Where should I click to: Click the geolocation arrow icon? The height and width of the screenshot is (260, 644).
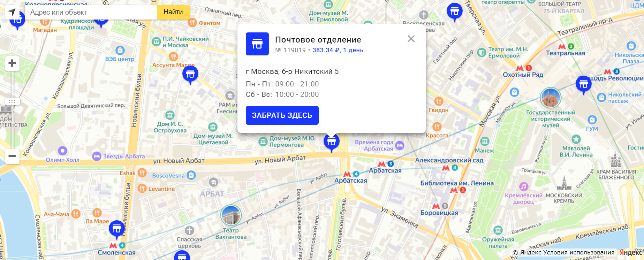tap(12, 12)
